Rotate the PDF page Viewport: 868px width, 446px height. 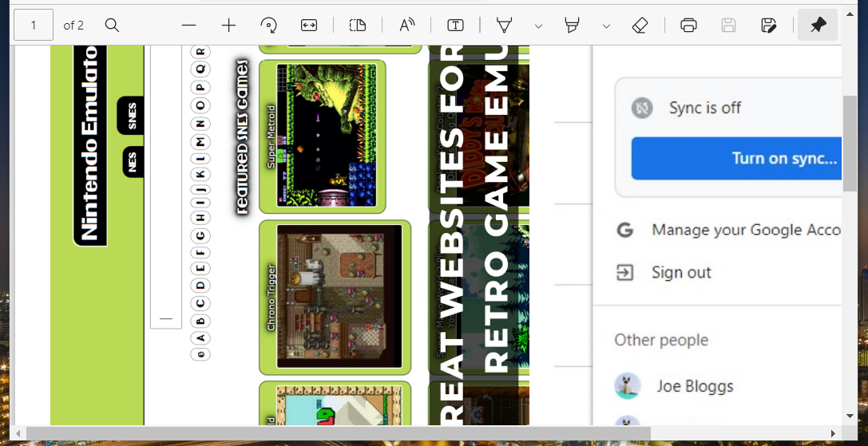pos(268,25)
